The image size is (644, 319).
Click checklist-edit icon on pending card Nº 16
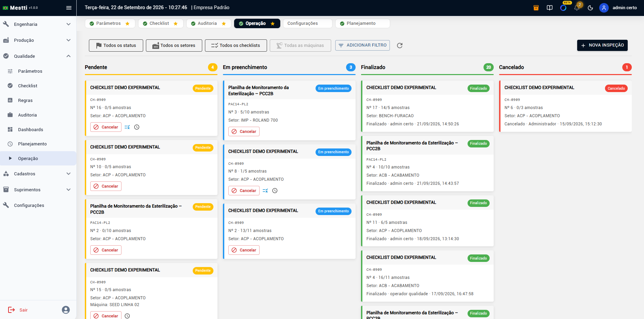[127, 127]
